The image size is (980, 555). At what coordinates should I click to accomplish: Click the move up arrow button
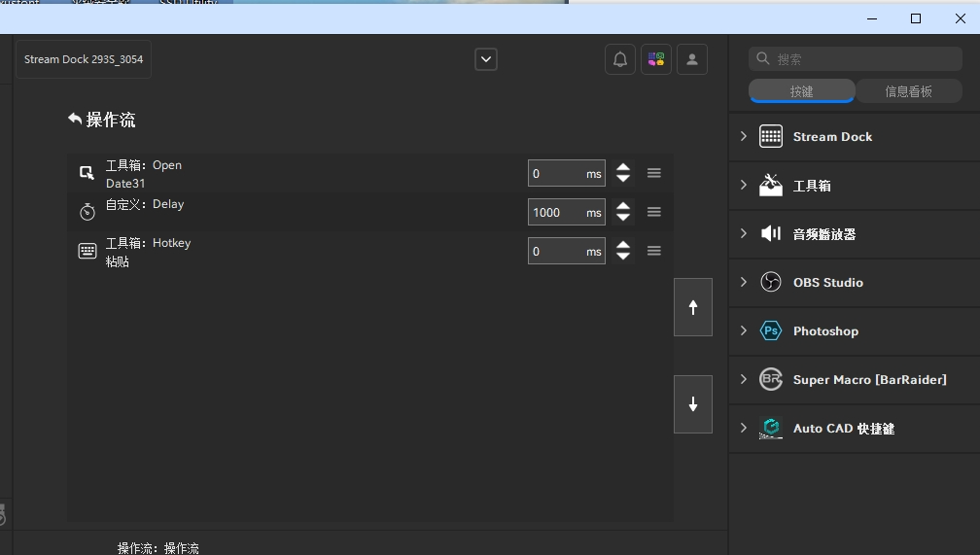pyautogui.click(x=693, y=307)
